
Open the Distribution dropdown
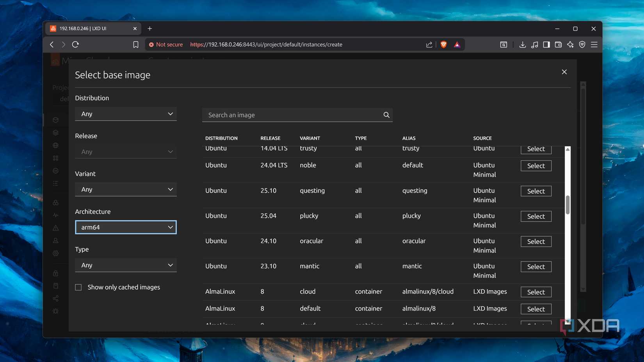[x=126, y=114]
